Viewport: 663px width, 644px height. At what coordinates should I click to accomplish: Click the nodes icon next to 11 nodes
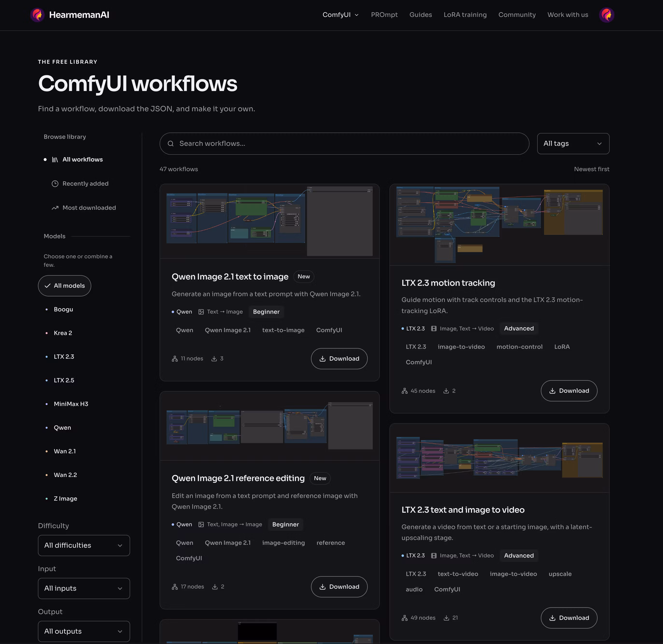click(x=175, y=359)
